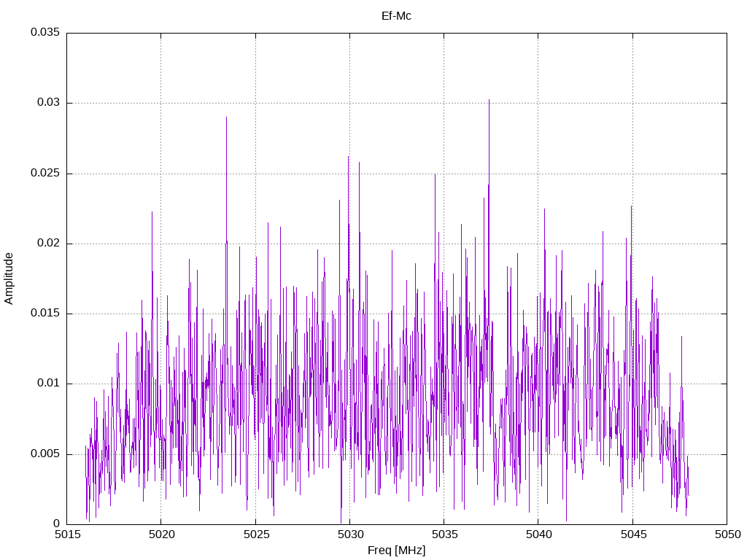
Task: Click x-axis tick label 5050
Action: pyautogui.click(x=727, y=534)
